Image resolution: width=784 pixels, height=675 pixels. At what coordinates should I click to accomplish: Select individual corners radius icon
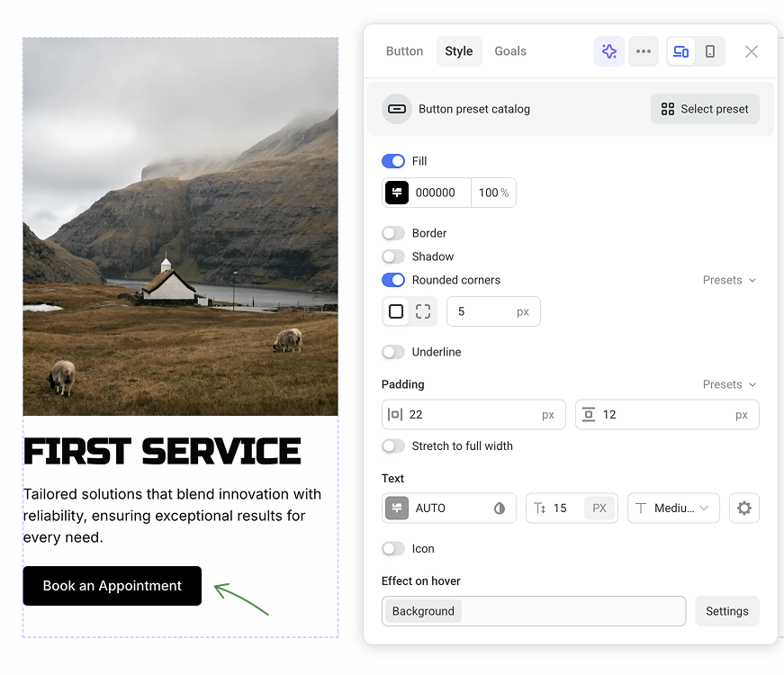(423, 311)
